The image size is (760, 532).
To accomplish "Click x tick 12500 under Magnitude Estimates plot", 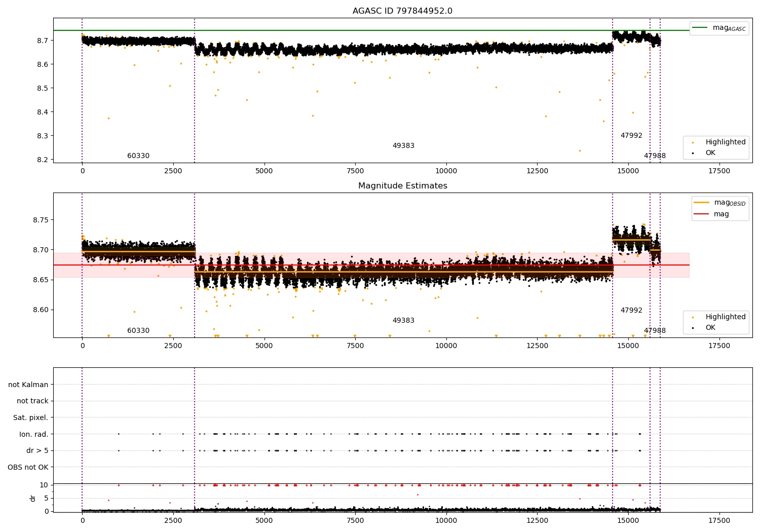I will click(537, 346).
